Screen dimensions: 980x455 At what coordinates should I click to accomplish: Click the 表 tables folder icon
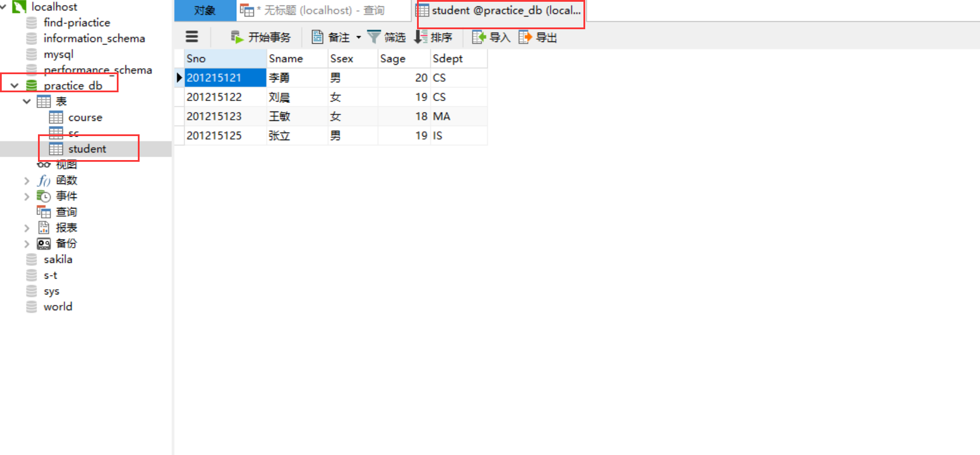pyautogui.click(x=44, y=102)
